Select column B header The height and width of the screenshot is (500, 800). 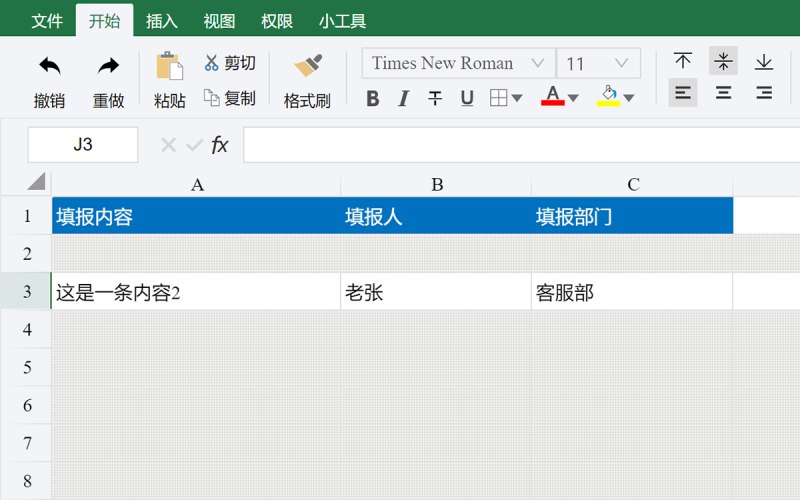(x=436, y=185)
